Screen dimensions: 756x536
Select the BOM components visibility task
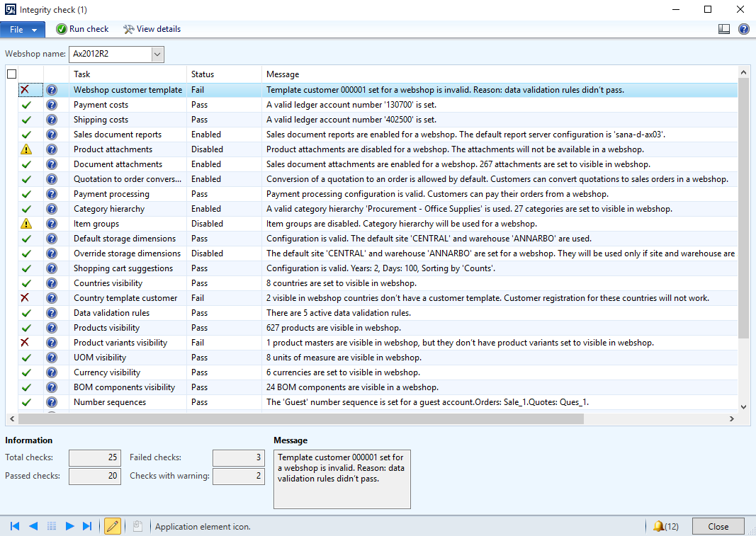point(125,387)
